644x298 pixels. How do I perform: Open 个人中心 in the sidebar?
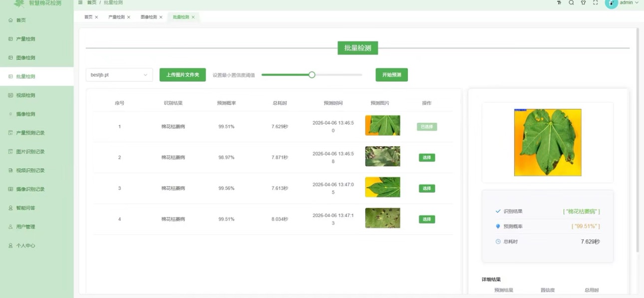(x=37, y=246)
